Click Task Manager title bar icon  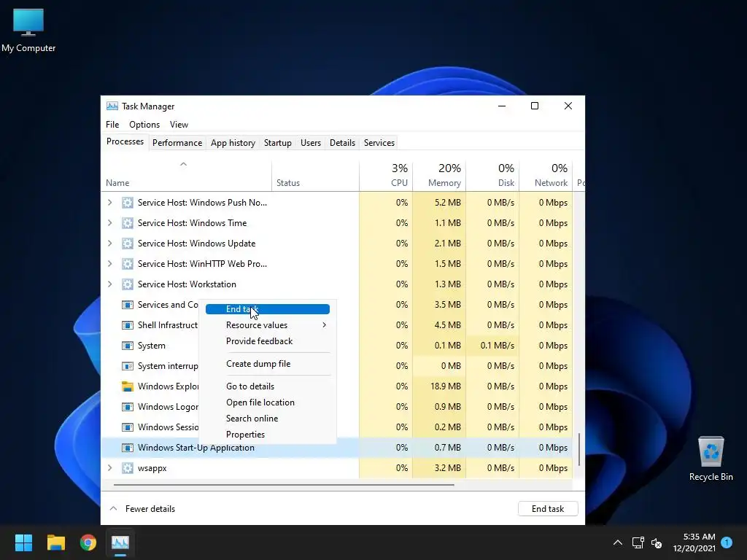[112, 106]
